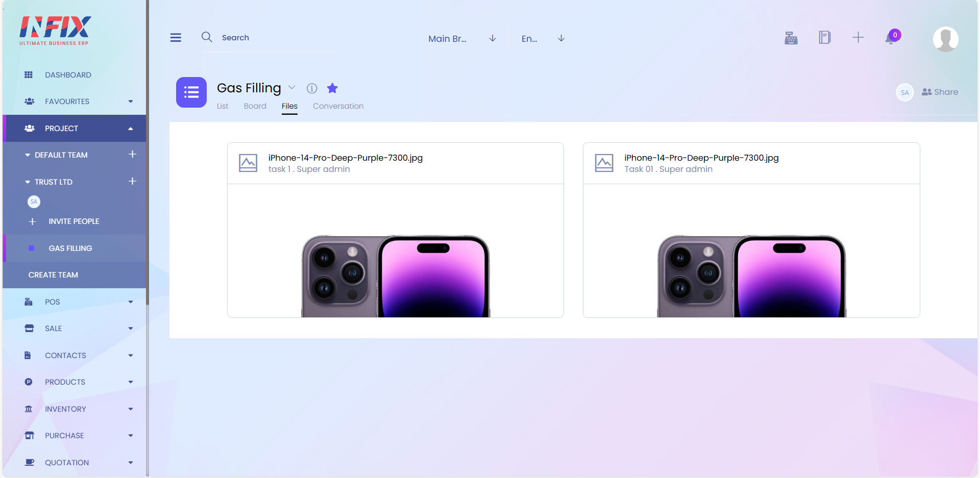Click the Dashboard grid icon
The image size is (980, 478).
click(29, 75)
